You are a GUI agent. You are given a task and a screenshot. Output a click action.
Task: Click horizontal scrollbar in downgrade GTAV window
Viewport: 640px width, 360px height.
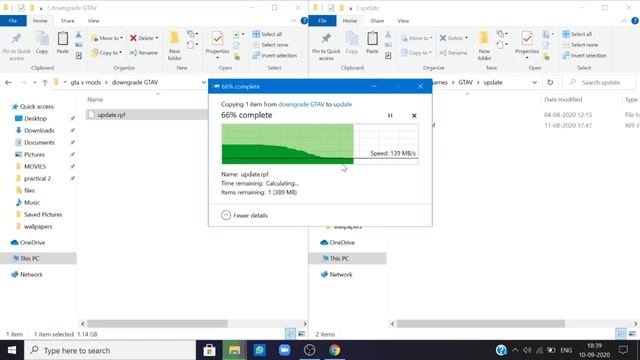157,324
